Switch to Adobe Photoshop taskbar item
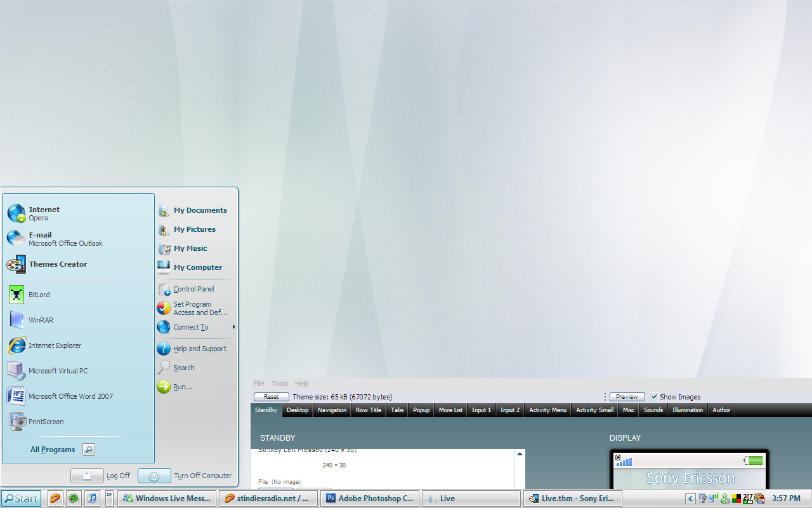The height and width of the screenshot is (508, 812). (370, 498)
